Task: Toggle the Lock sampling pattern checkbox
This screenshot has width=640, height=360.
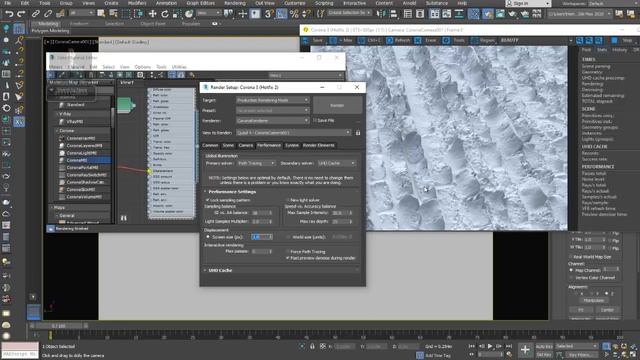Action: coord(207,200)
